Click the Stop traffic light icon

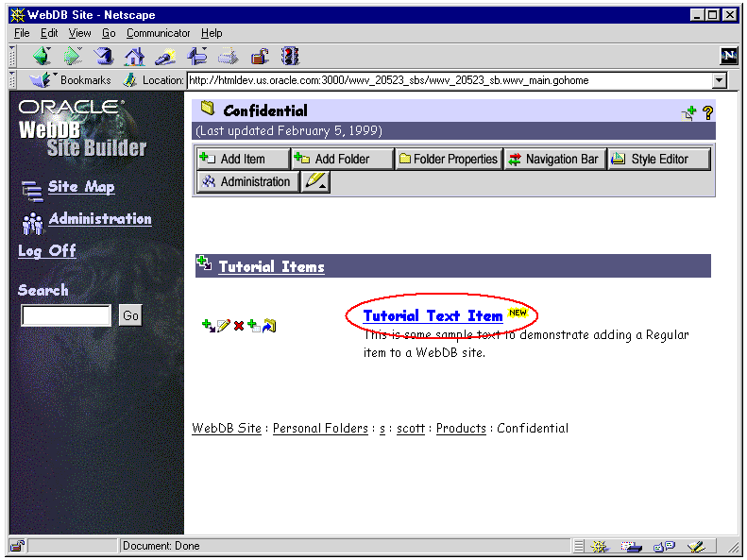291,56
